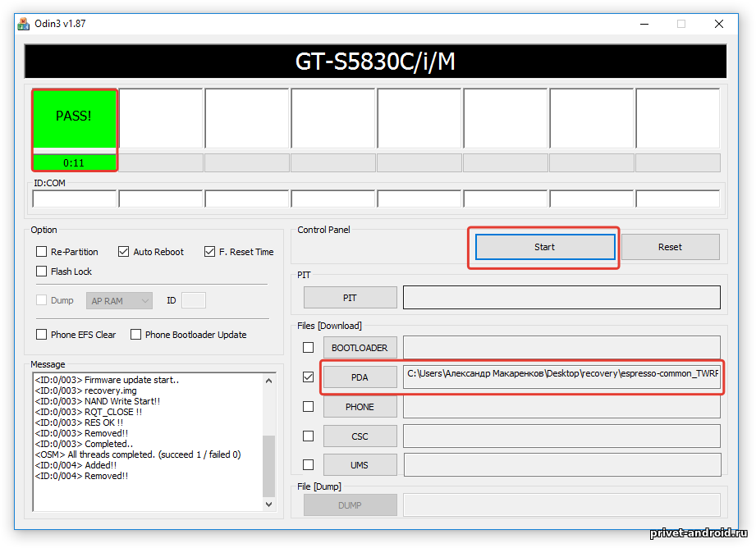Image resolution: width=756 pixels, height=548 pixels.
Task: Click the UMS file button
Action: (360, 465)
